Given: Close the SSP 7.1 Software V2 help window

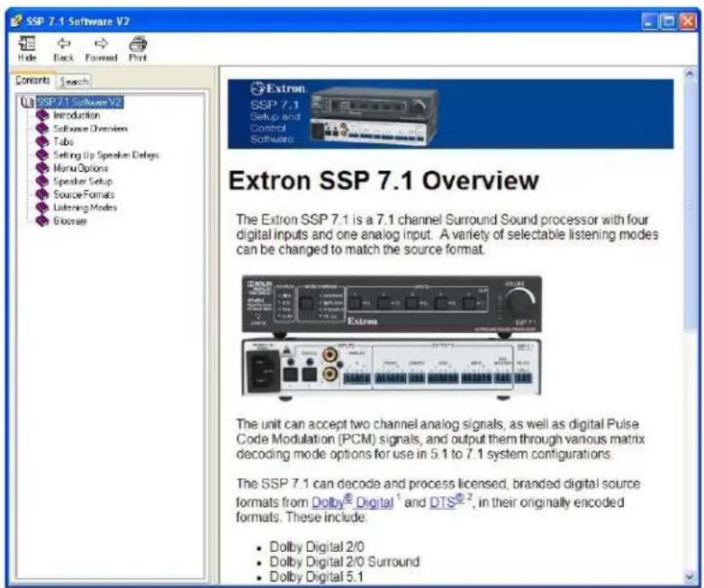Looking at the screenshot, I should 688,21.
